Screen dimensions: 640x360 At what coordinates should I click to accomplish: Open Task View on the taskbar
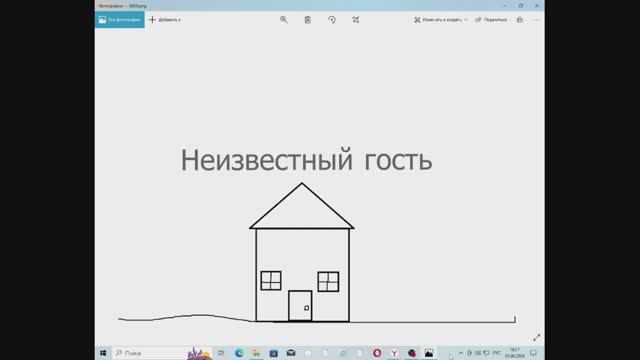click(221, 353)
